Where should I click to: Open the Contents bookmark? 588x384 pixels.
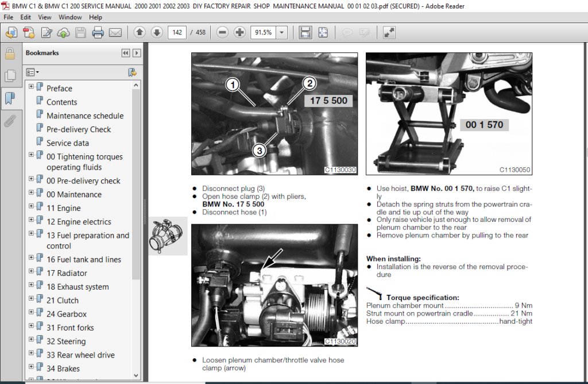point(61,102)
